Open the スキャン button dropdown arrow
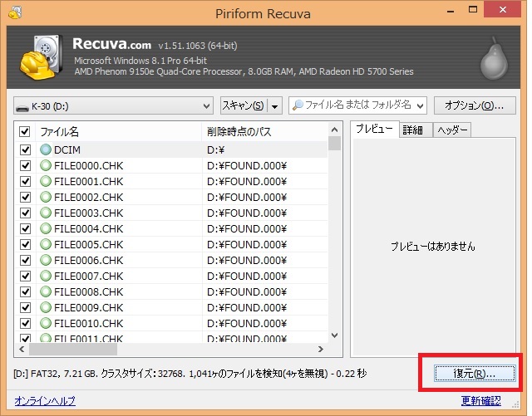The width and height of the screenshot is (532, 416). [x=275, y=106]
